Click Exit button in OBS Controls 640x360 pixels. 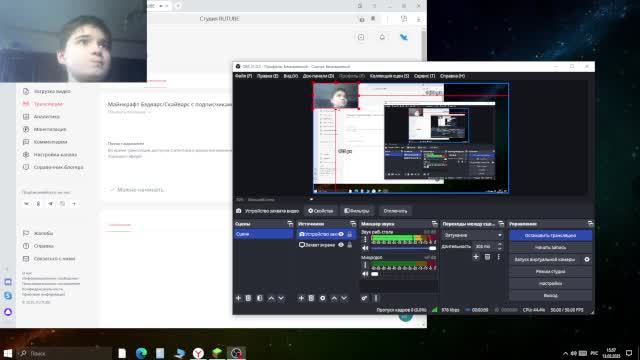pyautogui.click(x=550, y=295)
